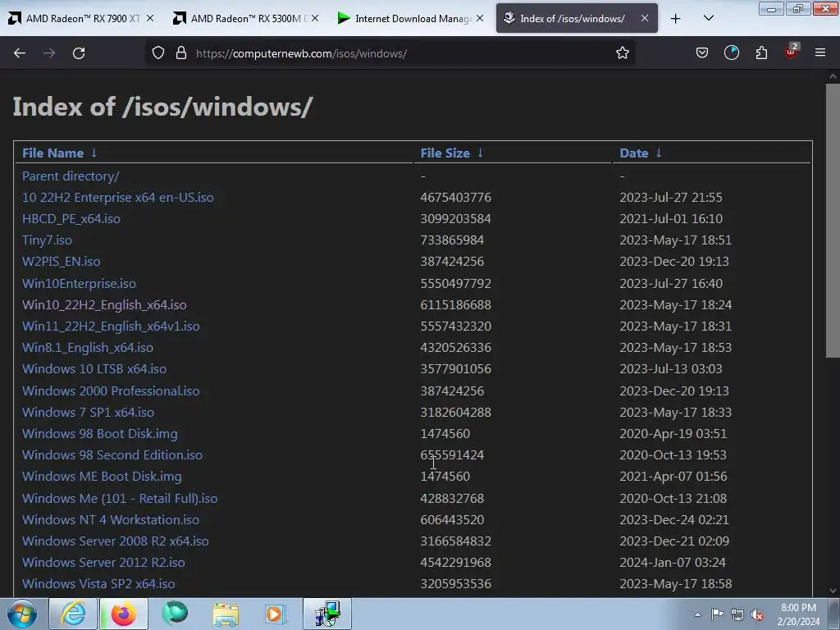Sort by File Name column header
Screen dimensions: 840x630
[52, 153]
